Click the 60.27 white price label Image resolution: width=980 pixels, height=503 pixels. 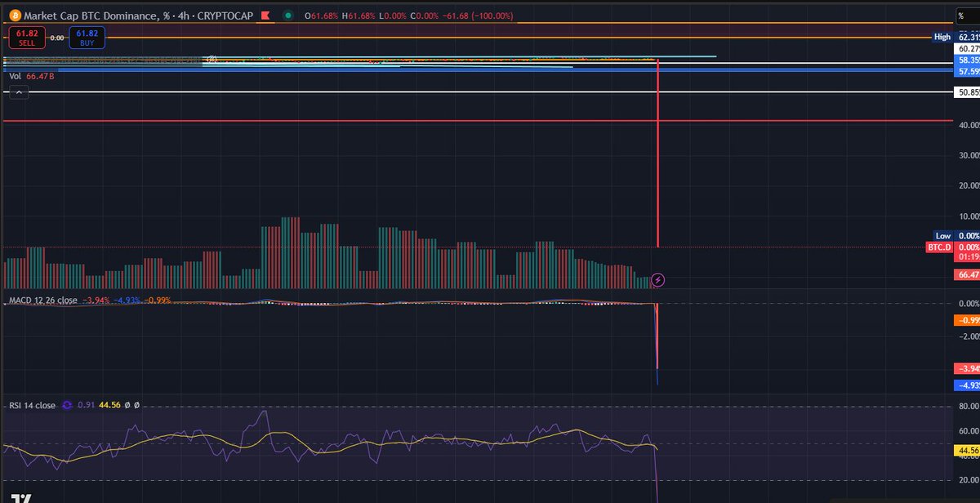[x=967, y=49]
